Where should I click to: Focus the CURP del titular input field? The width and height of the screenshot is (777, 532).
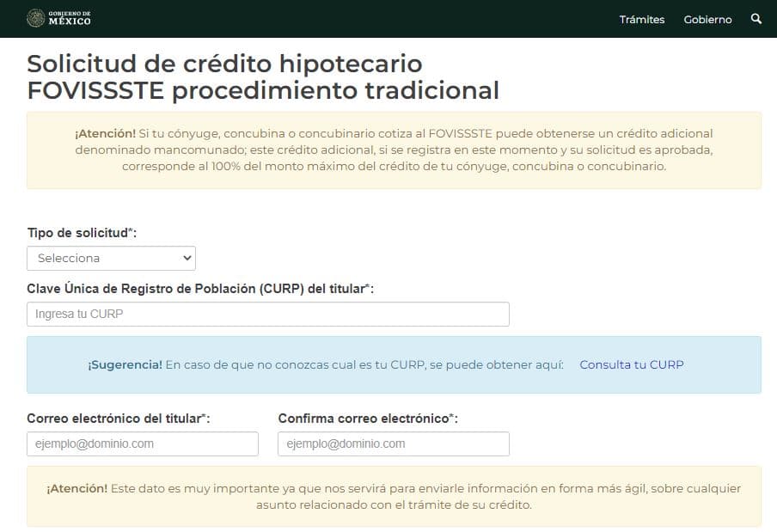point(268,314)
